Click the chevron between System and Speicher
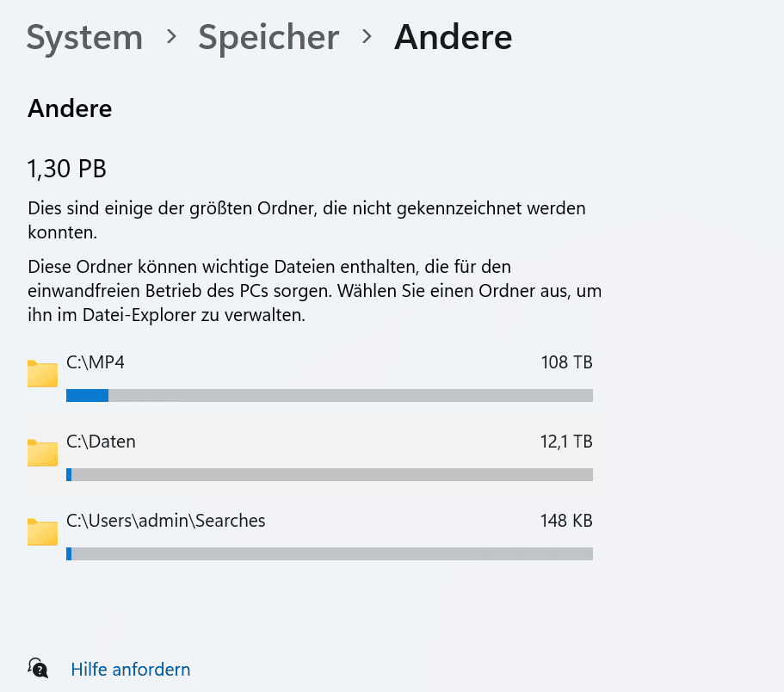Screen dimensions: 784x692 point(170,37)
